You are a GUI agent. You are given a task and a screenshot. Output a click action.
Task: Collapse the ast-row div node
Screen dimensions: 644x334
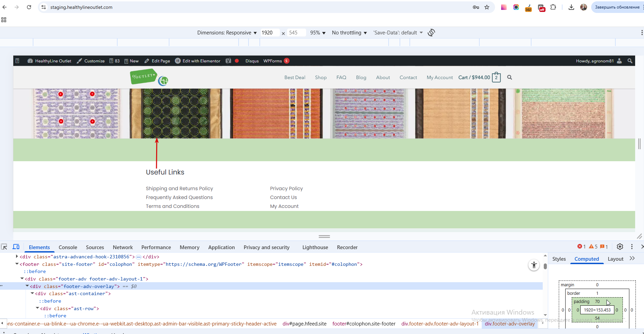coord(37,308)
